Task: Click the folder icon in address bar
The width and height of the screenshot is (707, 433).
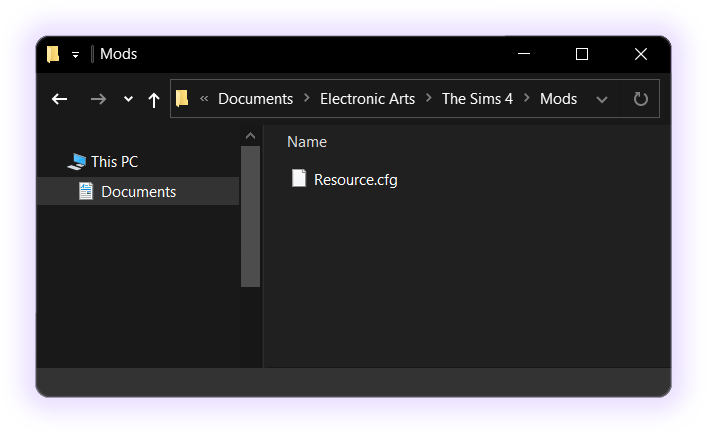Action: click(x=182, y=98)
